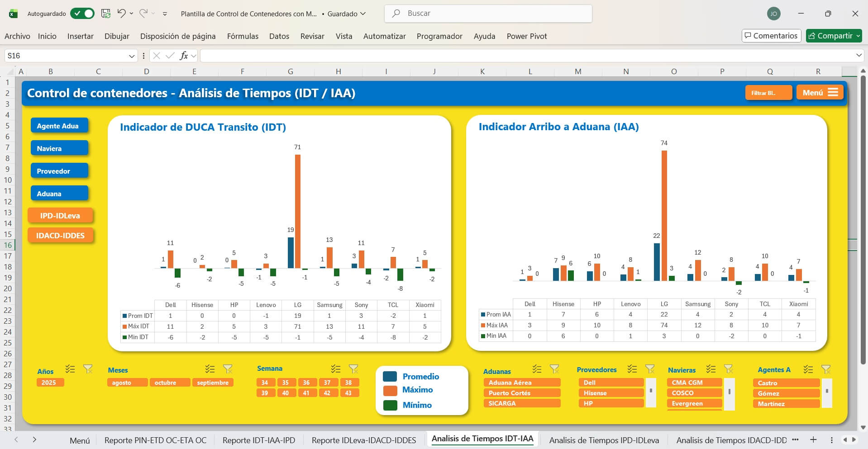Click the save workbook icon
The width and height of the screenshot is (868, 449).
106,14
